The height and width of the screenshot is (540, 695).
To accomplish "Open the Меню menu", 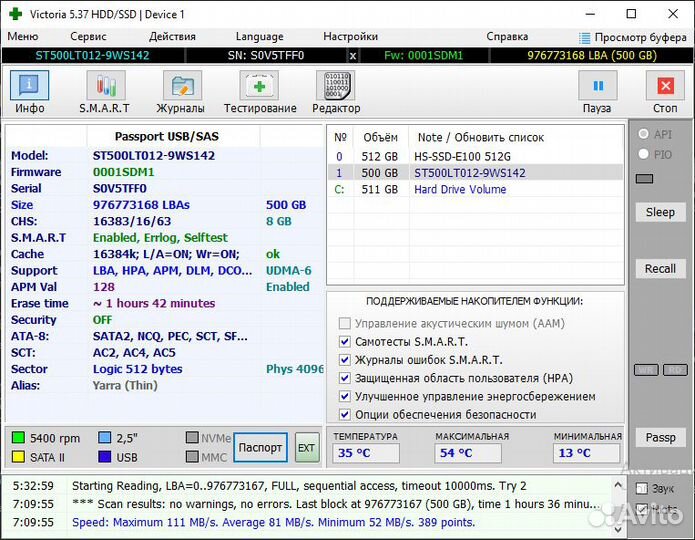I will (23, 36).
